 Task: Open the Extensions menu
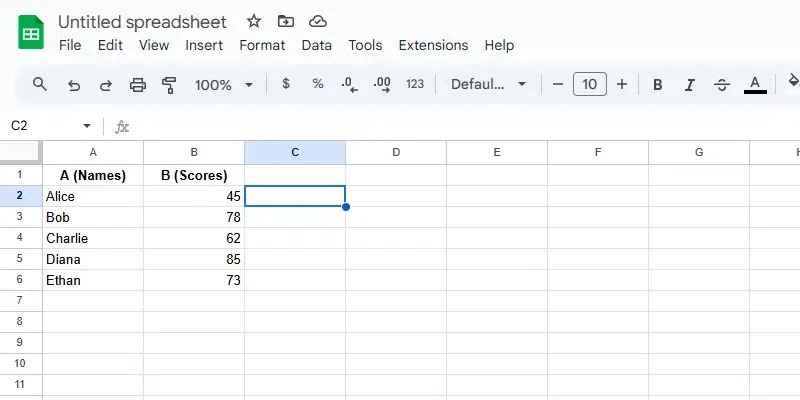(x=433, y=45)
